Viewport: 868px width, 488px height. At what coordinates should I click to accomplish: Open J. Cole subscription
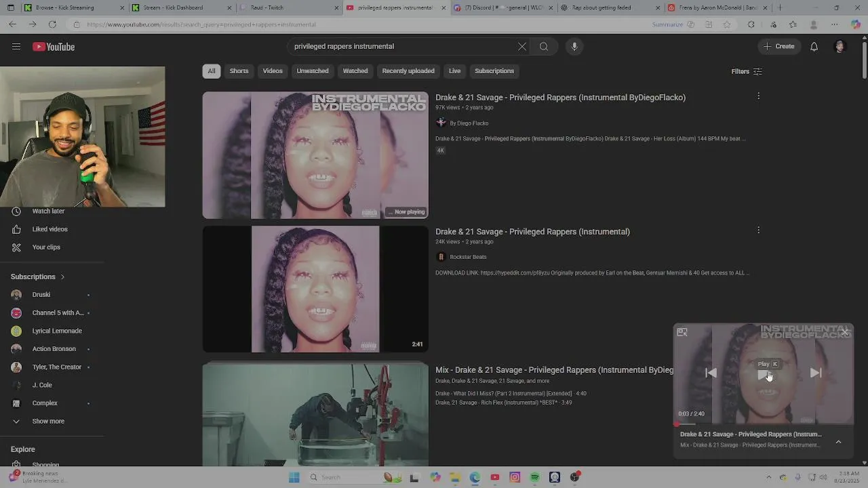coord(42,385)
